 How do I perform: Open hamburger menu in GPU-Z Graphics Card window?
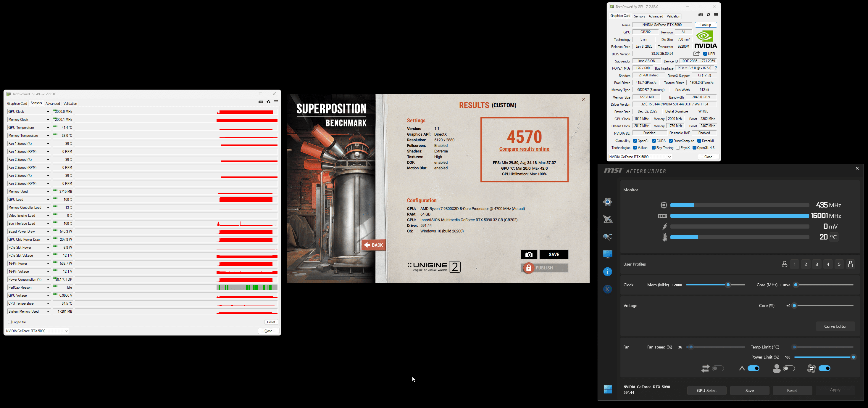click(x=716, y=15)
